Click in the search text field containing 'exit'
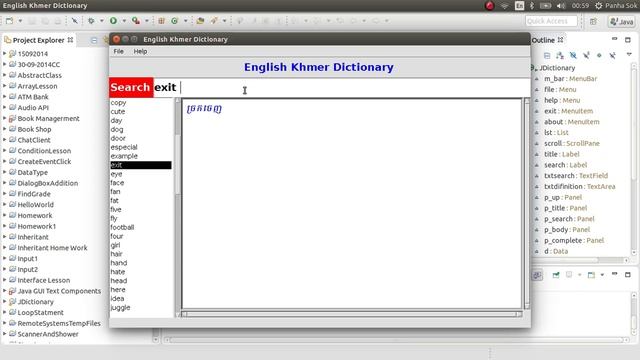The width and height of the screenshot is (640, 360). [342, 87]
